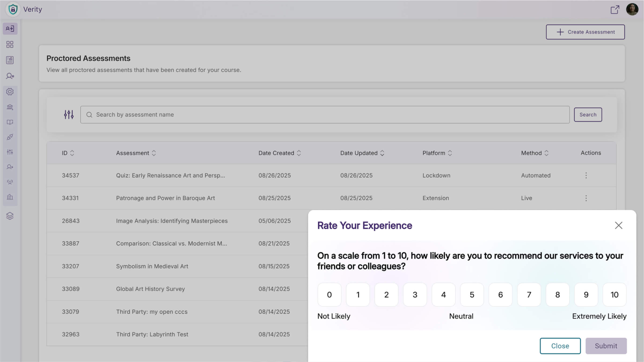Choose rating 7 on the scale
Screen dimensions: 644x362
(529, 295)
